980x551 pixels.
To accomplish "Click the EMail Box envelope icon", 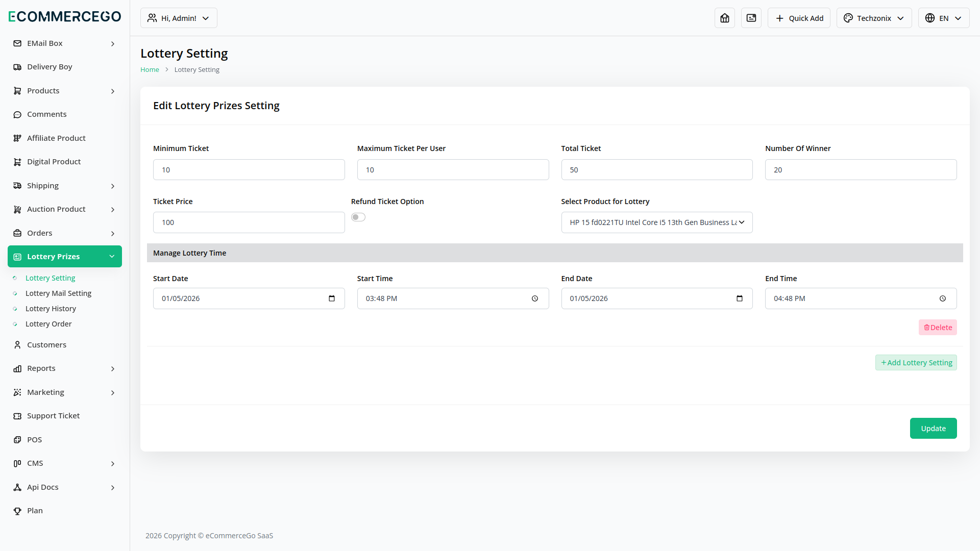I will pyautogui.click(x=17, y=43).
